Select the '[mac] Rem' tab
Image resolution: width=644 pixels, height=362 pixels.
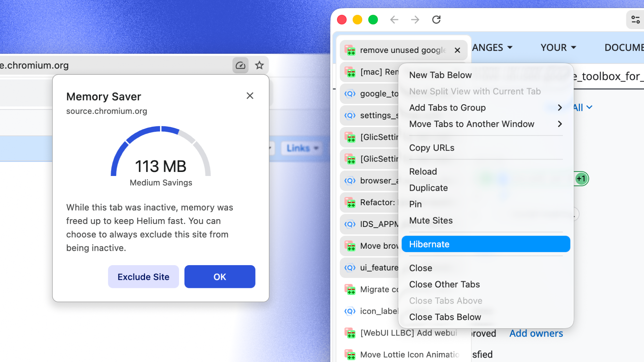click(x=369, y=72)
